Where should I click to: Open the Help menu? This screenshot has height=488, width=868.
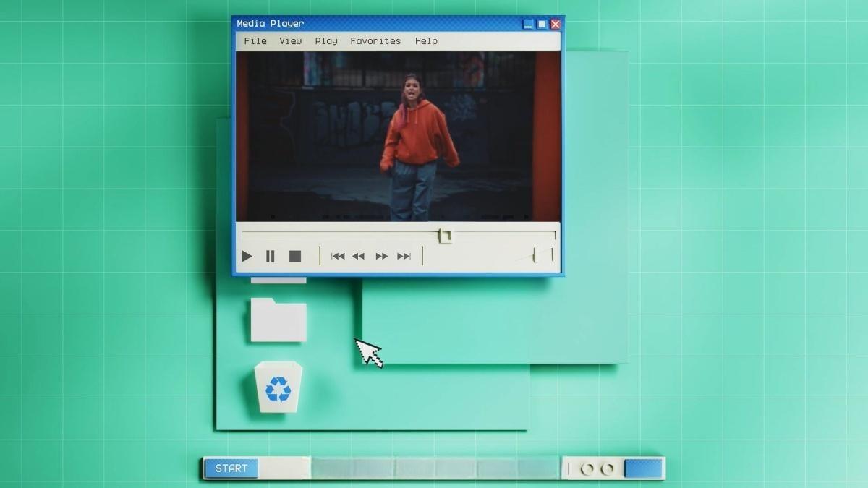tap(425, 41)
